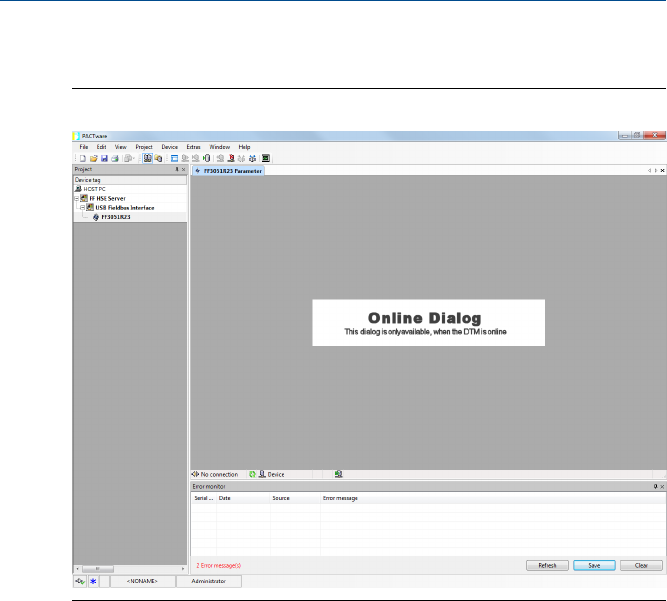
Task: Click the asterisk icon in status bar
Action: click(94, 580)
